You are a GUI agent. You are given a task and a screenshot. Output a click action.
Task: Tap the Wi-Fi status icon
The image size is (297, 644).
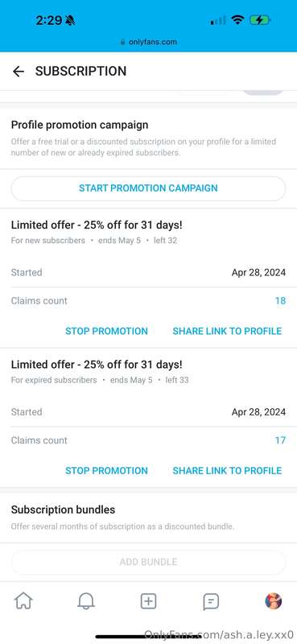(x=237, y=20)
